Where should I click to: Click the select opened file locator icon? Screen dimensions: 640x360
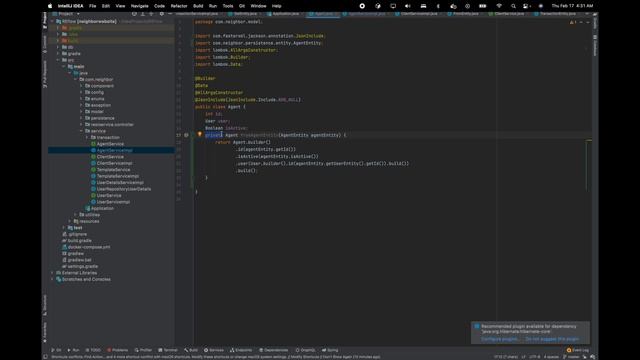(x=134, y=14)
